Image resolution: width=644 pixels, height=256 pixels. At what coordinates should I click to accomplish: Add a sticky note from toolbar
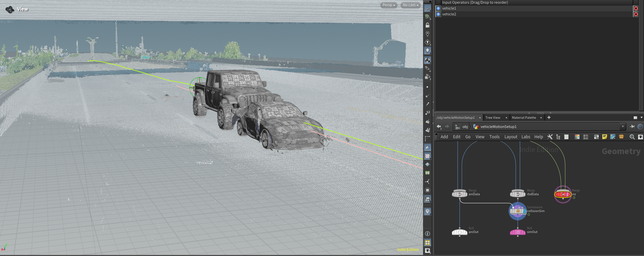605,137
